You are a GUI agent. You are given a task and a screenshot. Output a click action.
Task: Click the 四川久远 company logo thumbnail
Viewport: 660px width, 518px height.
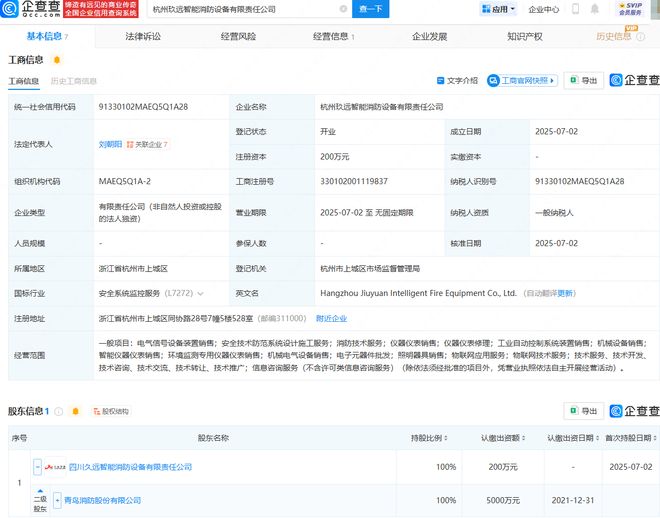(55, 467)
